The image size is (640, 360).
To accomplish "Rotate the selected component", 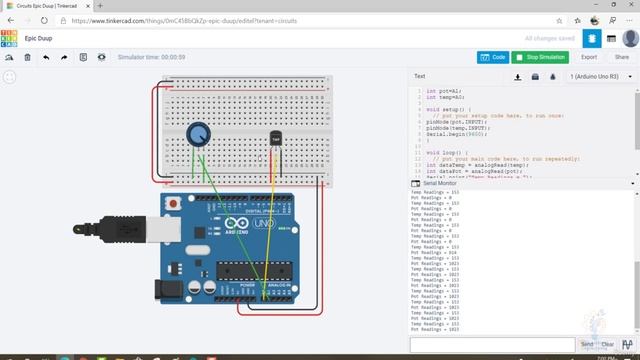I will 9,58.
